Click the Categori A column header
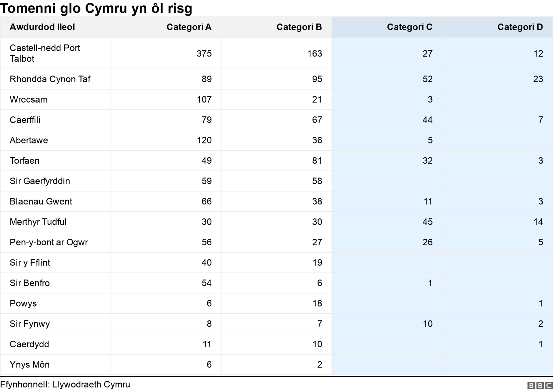The height and width of the screenshot is (392, 553). pyautogui.click(x=189, y=27)
